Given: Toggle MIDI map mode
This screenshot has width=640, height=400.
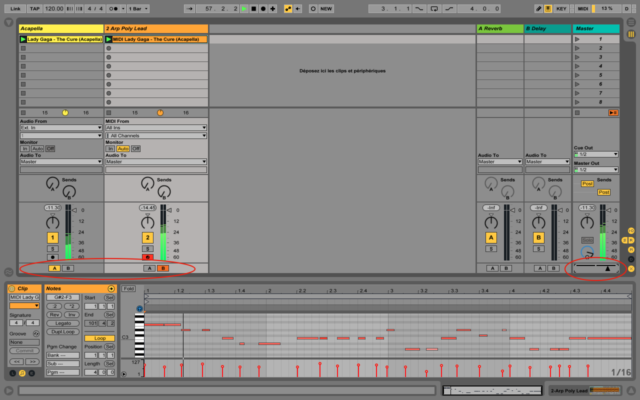Looking at the screenshot, I should point(582,9).
